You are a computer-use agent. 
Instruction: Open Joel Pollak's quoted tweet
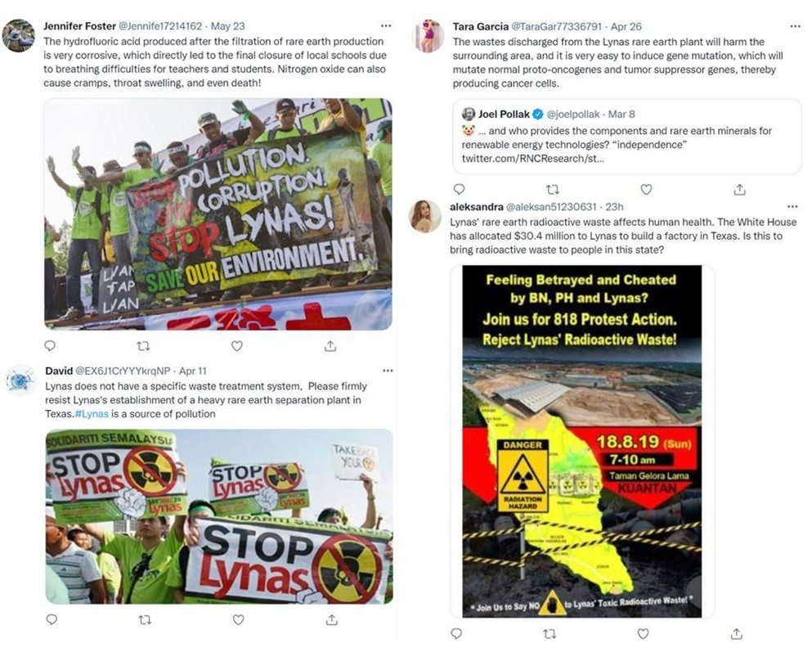[626, 137]
